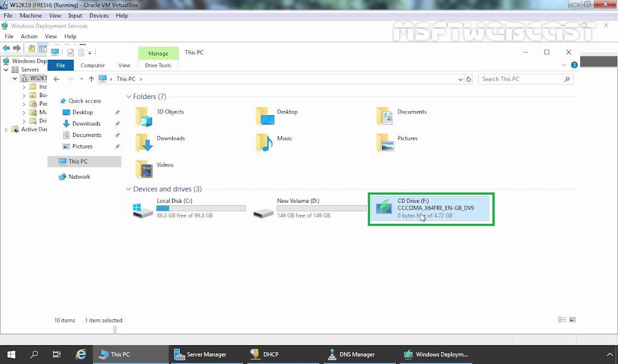Switch to DHCP on the taskbar
Viewport: 618px width, 364px height.
283,354
